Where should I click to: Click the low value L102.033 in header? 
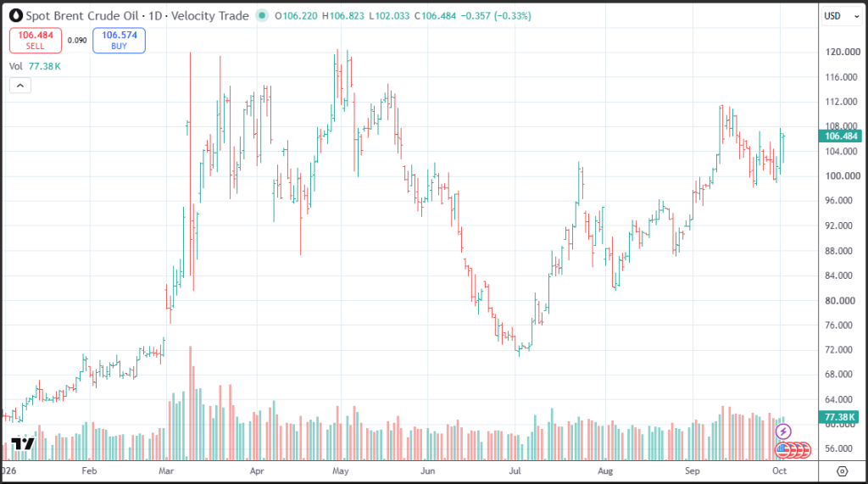click(389, 16)
